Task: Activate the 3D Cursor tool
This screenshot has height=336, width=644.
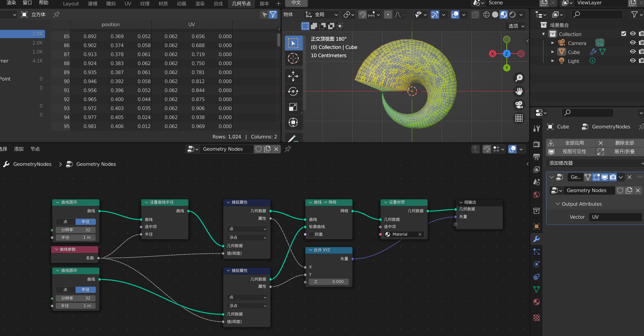Action: [293, 58]
